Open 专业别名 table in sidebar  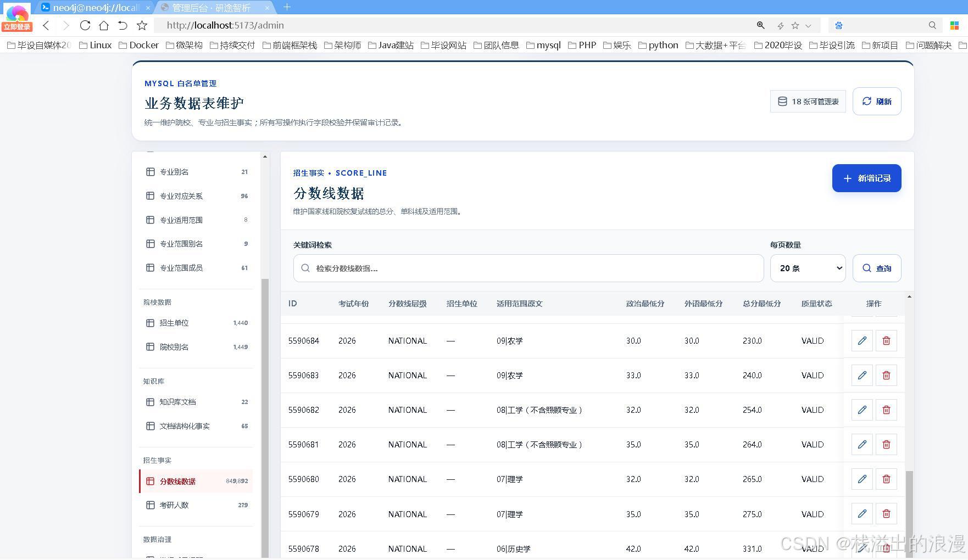[x=196, y=172]
